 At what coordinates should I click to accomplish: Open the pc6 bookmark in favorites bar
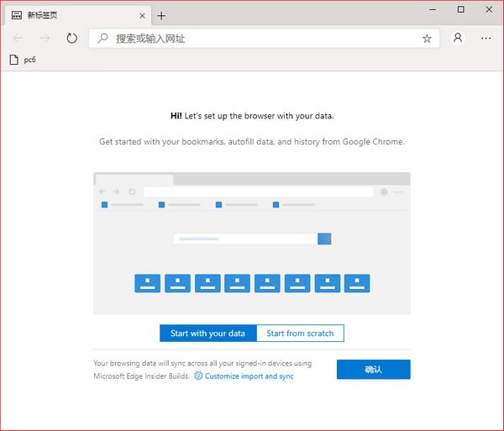[23, 60]
